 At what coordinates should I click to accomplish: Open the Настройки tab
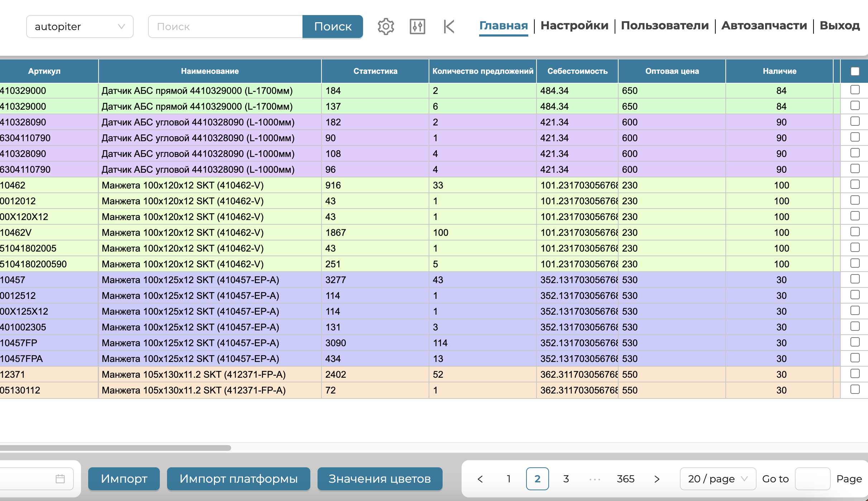(x=574, y=25)
